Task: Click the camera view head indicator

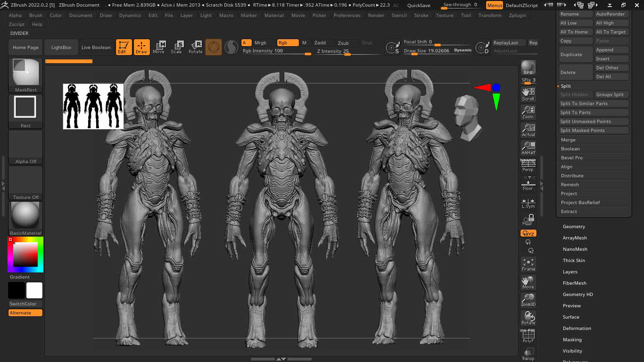Action: [x=468, y=118]
